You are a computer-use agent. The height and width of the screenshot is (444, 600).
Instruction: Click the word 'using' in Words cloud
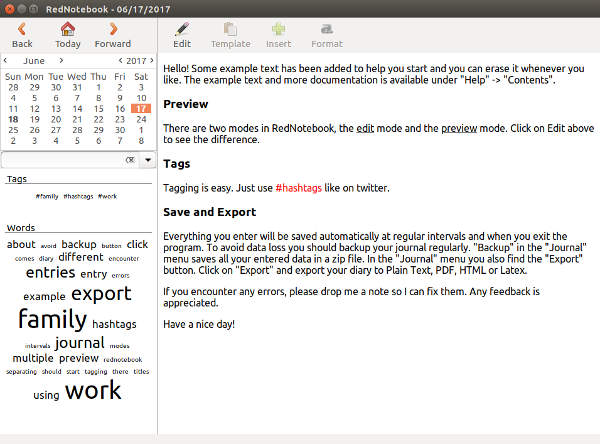point(46,395)
